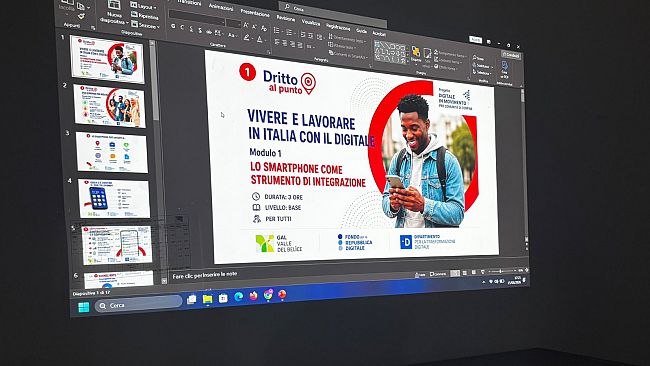Viewport: 650px width, 366px height.
Task: Click the text shadow S icon
Action: 200,31
